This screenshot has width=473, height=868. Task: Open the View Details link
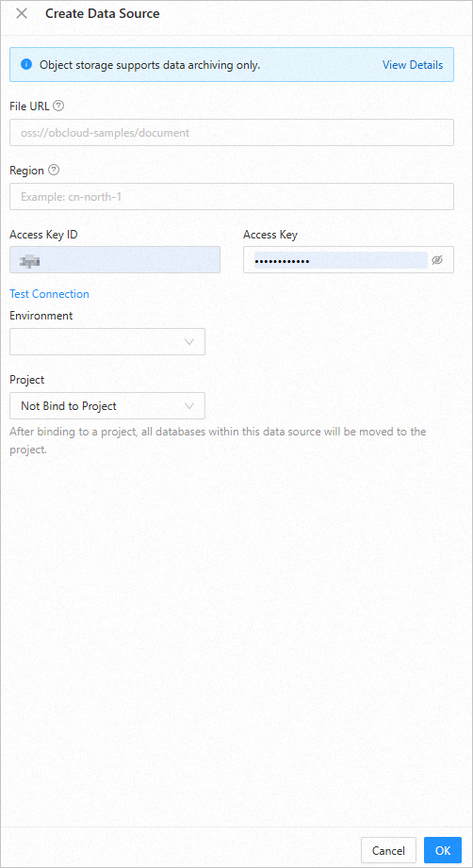413,65
